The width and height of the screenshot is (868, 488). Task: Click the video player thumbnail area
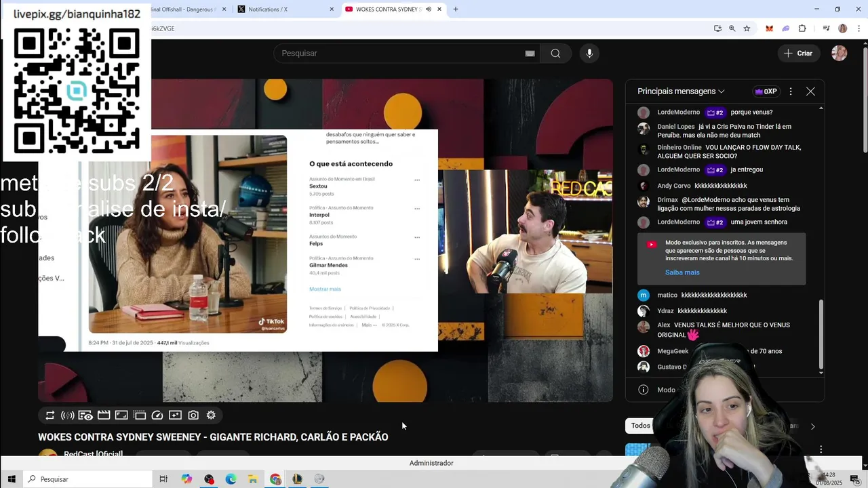(325, 241)
